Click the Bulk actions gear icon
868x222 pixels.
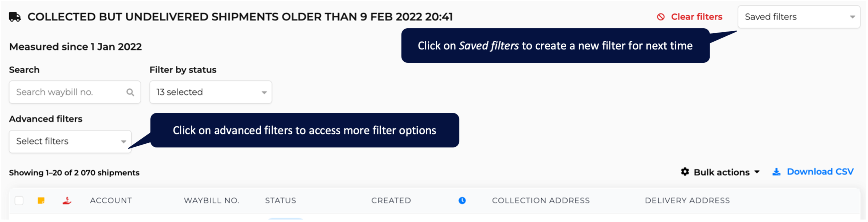pyautogui.click(x=685, y=172)
